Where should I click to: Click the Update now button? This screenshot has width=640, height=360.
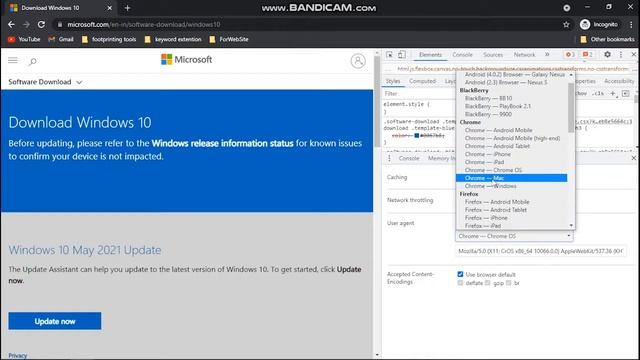[55, 321]
